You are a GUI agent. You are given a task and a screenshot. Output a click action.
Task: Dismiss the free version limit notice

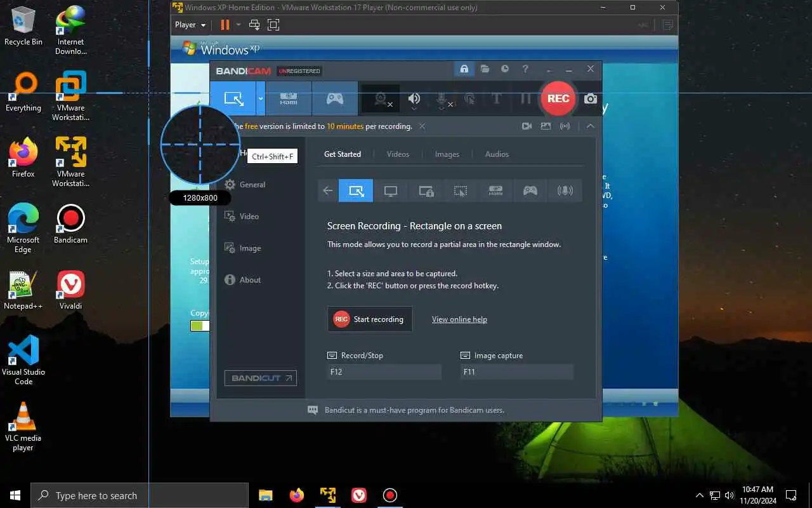[x=422, y=126]
